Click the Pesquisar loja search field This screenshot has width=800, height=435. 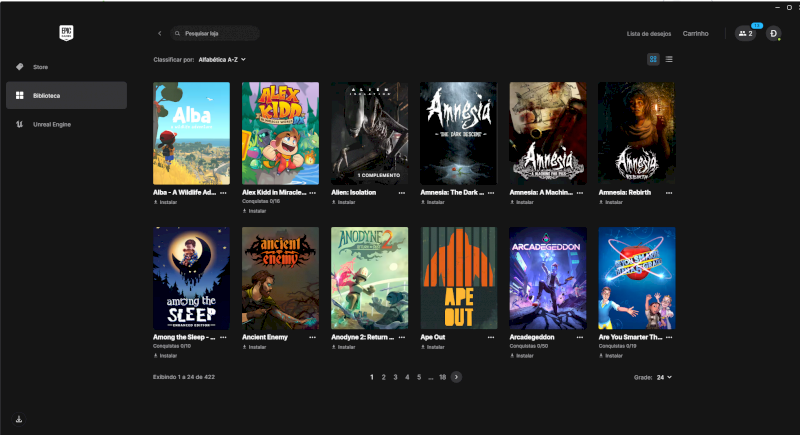point(215,33)
